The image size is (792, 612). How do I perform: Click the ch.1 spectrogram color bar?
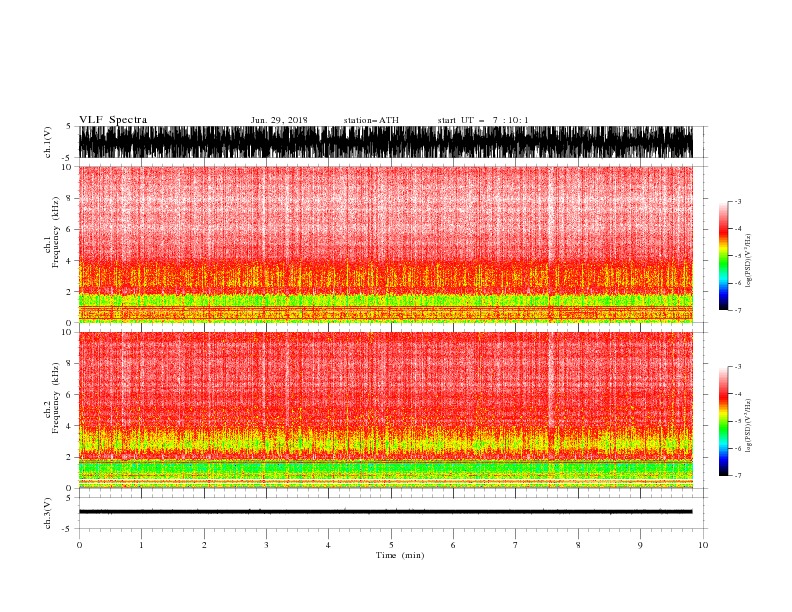tap(723, 256)
